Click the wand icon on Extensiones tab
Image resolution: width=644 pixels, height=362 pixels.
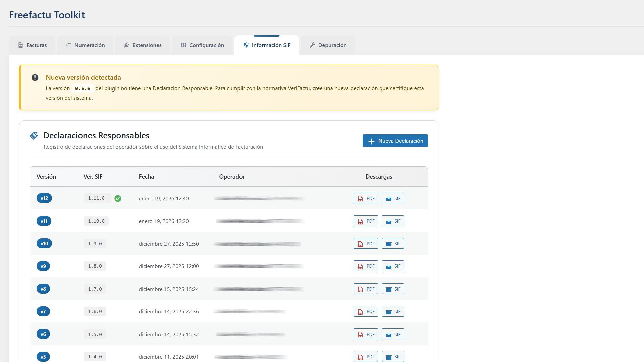coord(126,45)
